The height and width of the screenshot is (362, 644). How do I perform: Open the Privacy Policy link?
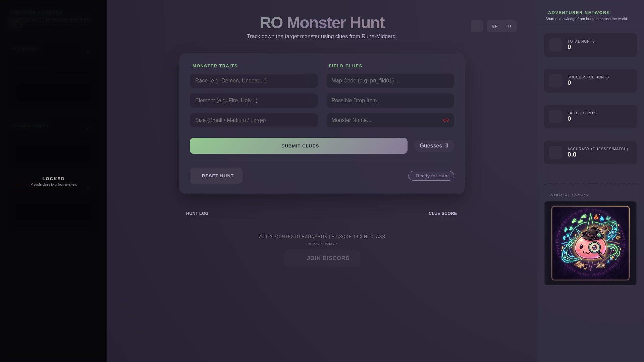322,244
